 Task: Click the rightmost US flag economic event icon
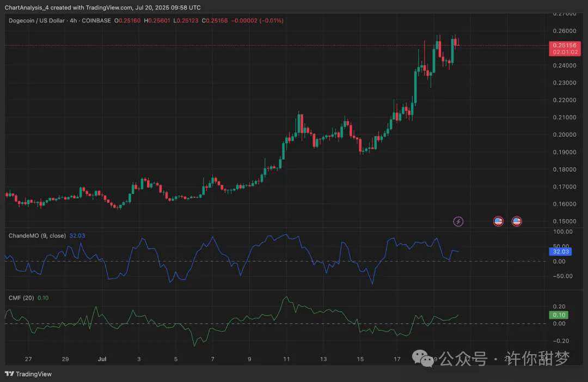(x=517, y=221)
